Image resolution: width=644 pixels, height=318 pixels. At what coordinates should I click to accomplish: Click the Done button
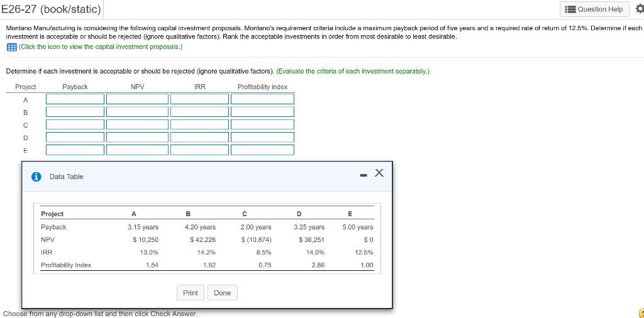click(222, 293)
